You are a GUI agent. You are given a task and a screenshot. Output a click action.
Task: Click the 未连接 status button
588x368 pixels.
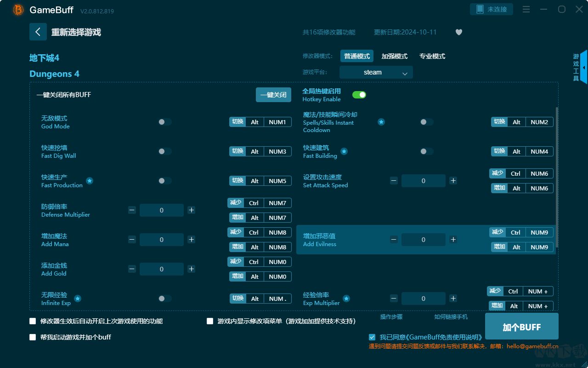pos(491,9)
